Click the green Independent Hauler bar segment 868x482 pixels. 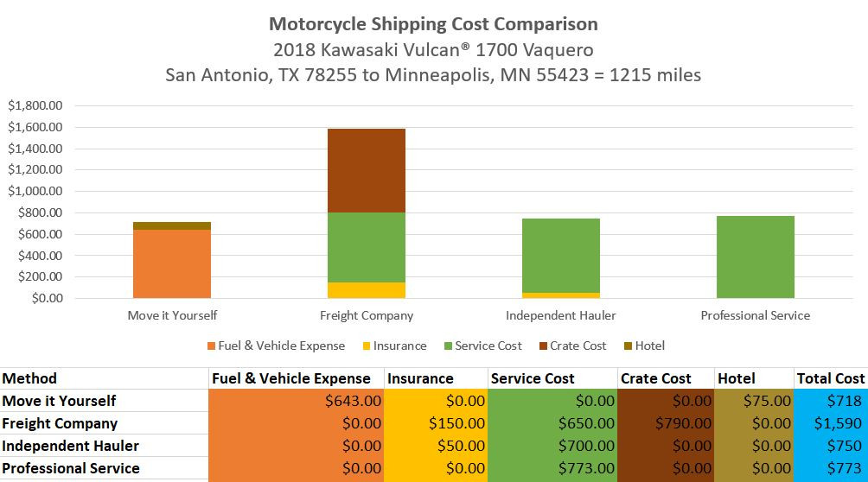(x=561, y=256)
